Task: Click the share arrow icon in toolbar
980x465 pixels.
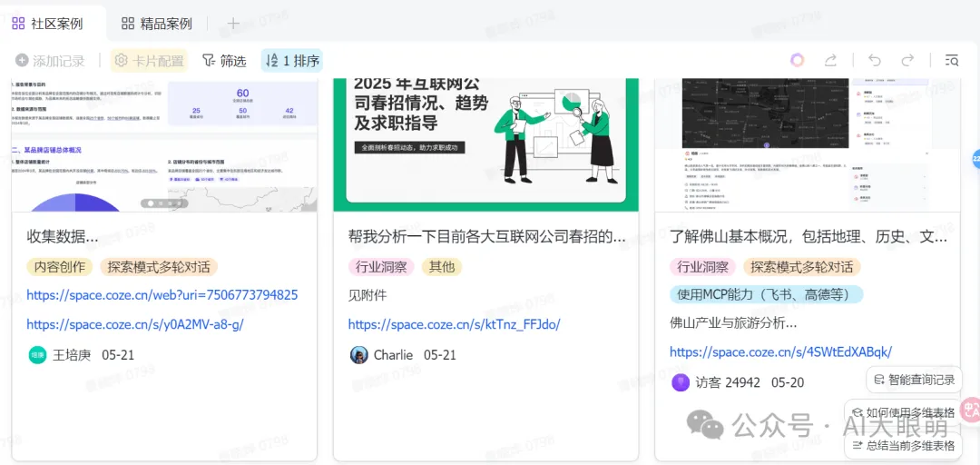Action: pyautogui.click(x=830, y=60)
